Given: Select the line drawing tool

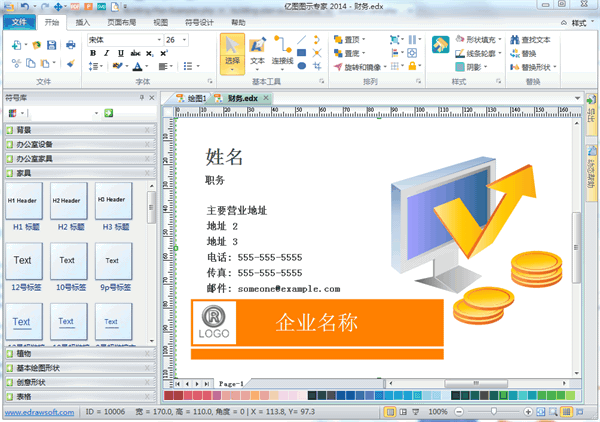Looking at the screenshot, I should (x=302, y=40).
